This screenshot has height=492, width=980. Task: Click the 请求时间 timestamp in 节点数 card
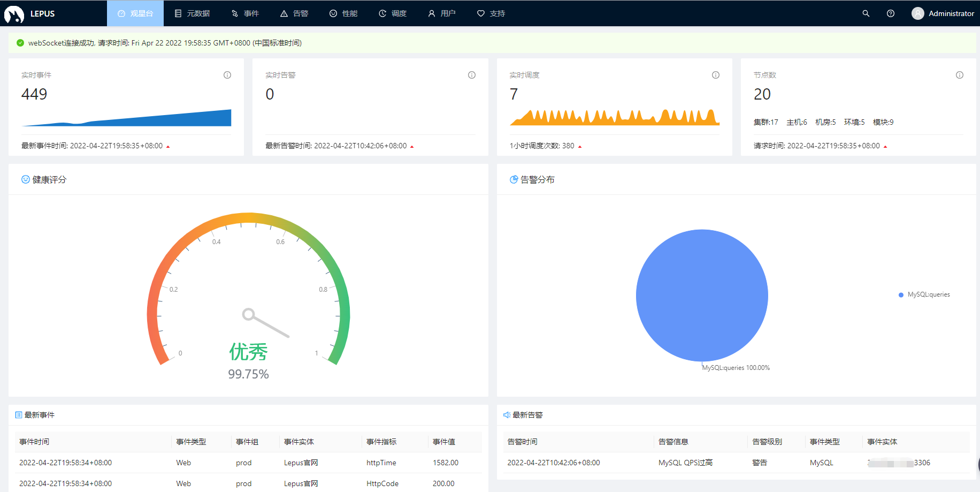(817, 146)
